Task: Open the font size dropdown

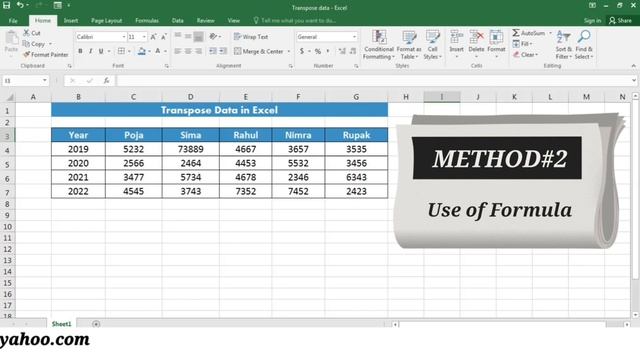Action: 144,37
